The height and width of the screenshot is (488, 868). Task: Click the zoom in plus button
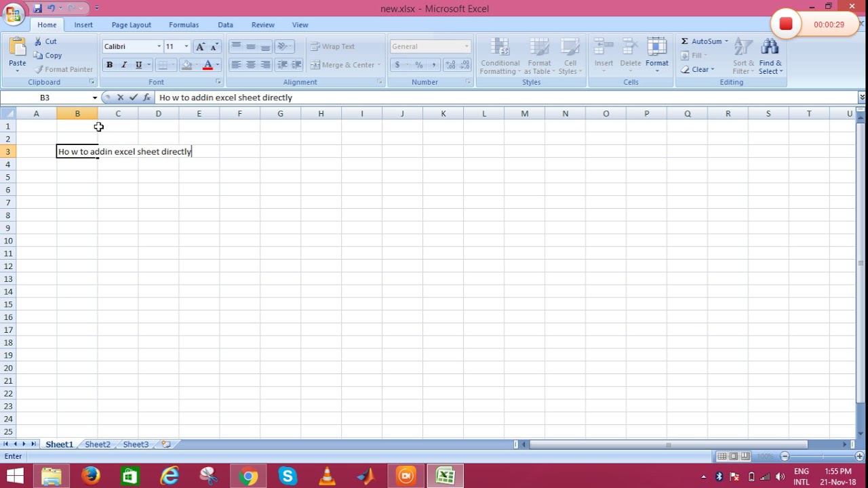[859, 456]
